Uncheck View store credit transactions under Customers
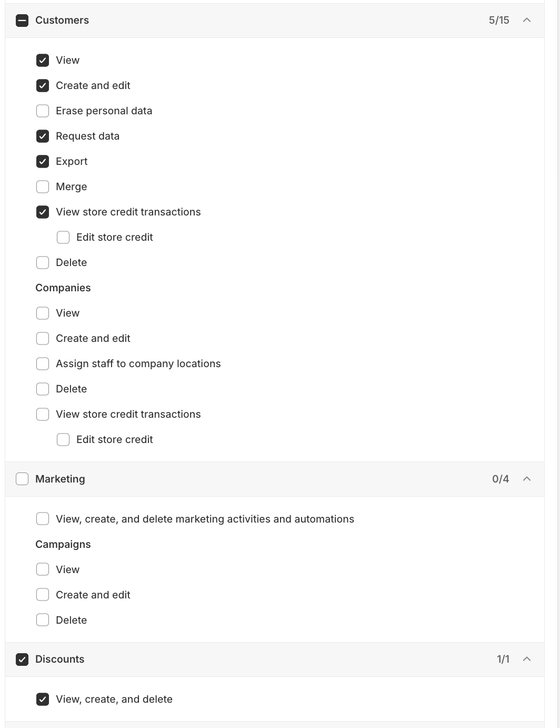Viewport: 560px width, 728px height. (x=42, y=212)
